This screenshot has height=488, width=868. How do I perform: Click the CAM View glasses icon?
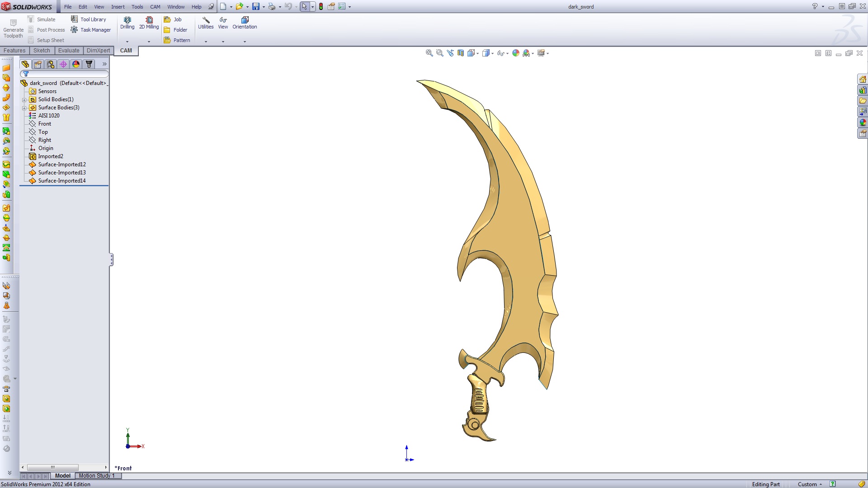click(223, 20)
